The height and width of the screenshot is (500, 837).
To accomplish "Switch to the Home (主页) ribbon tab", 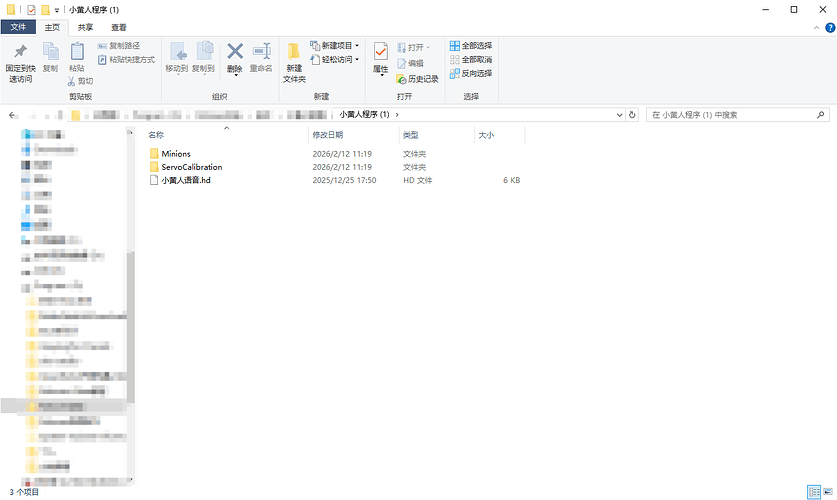I will pos(52,27).
